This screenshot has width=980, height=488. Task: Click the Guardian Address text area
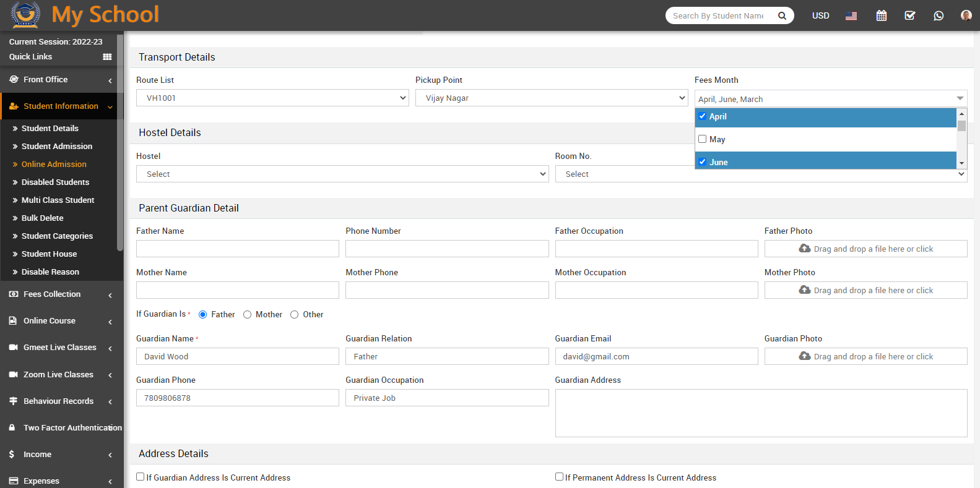[761, 413]
